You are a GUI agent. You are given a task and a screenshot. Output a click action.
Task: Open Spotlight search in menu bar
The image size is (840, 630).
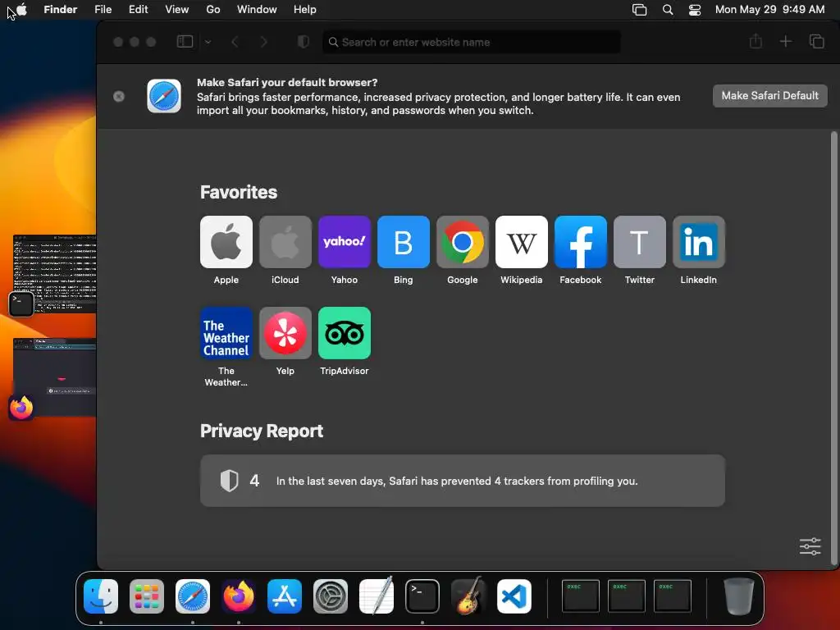pyautogui.click(x=668, y=10)
